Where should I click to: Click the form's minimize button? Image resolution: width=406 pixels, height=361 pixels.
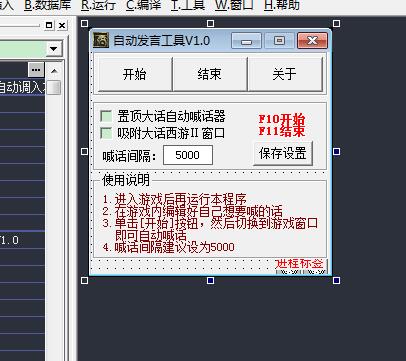tap(246, 41)
